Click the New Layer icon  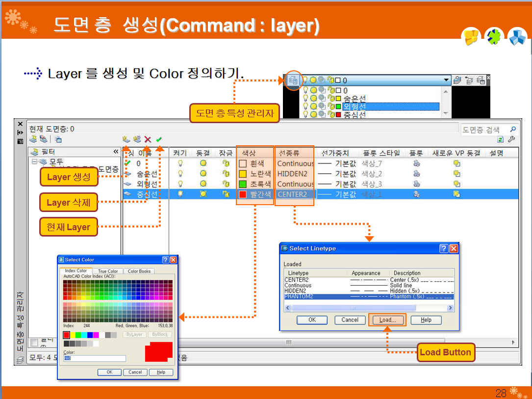point(127,140)
